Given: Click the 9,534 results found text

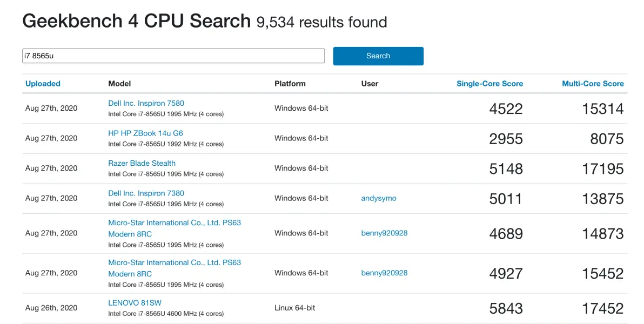Looking at the screenshot, I should tap(321, 22).
